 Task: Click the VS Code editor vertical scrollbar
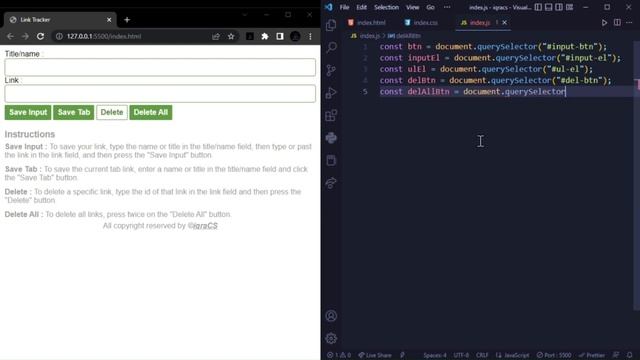(637, 176)
